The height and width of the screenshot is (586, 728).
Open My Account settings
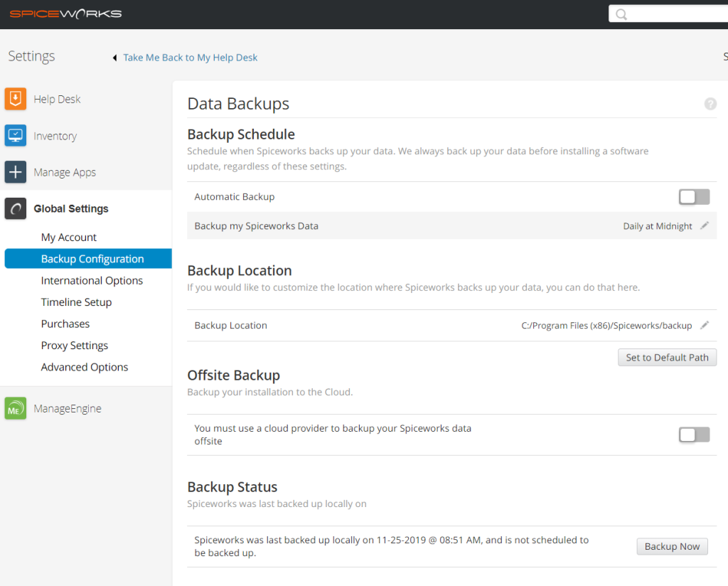69,238
